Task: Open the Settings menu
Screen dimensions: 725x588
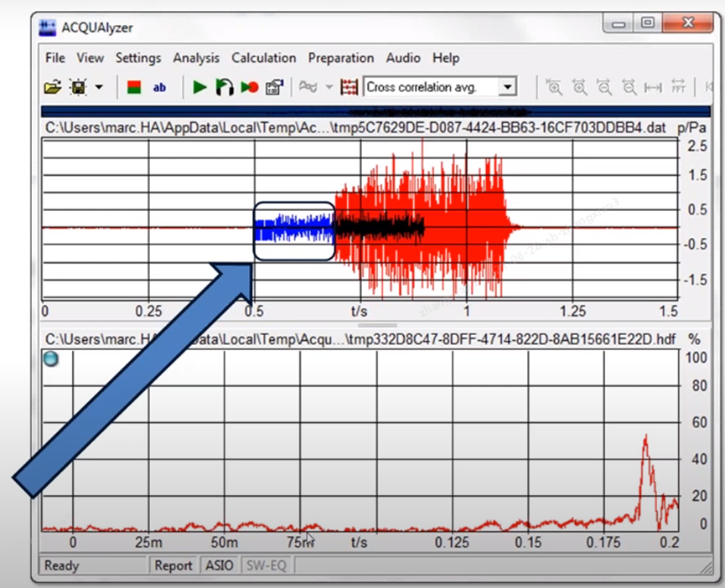Action: (x=138, y=58)
